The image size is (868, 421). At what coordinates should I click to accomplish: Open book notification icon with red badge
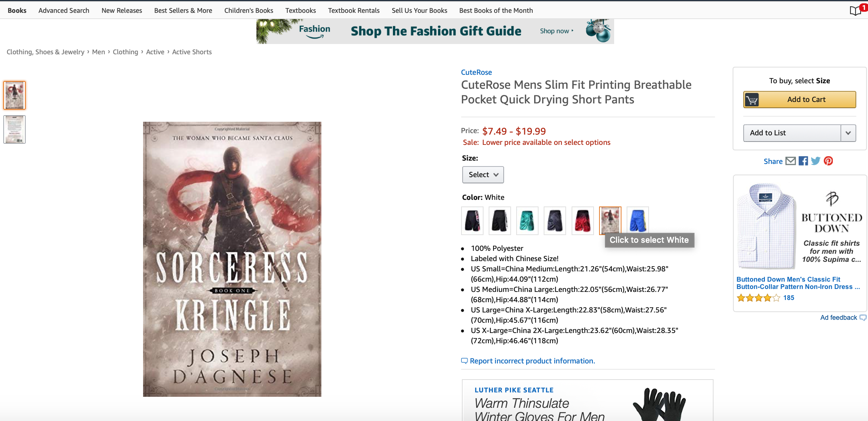click(x=857, y=10)
